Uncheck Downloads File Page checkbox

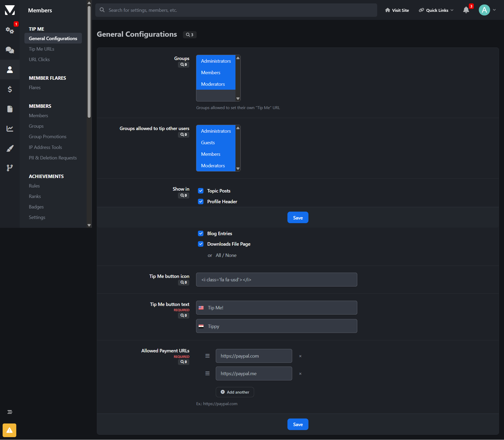[201, 244]
